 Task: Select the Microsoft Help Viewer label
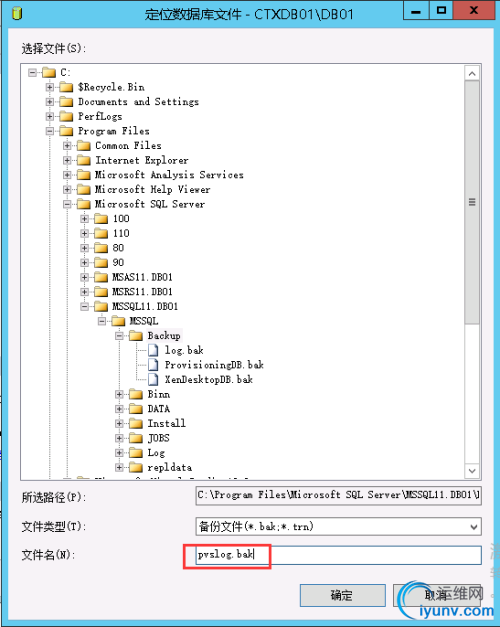[x=152, y=190]
